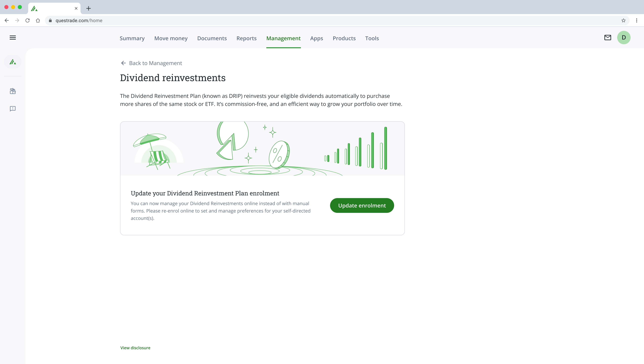Select the Reports tab
The image size is (644, 364).
[246, 38]
